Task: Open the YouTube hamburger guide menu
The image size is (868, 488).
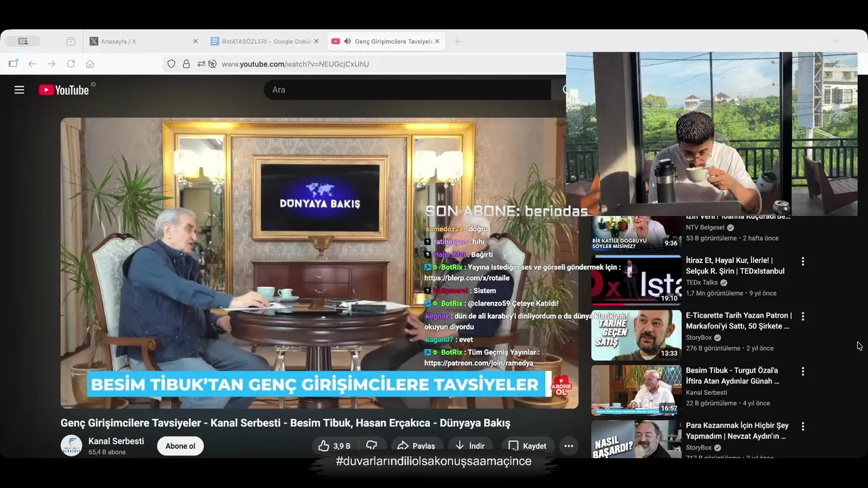Action: pos(19,89)
